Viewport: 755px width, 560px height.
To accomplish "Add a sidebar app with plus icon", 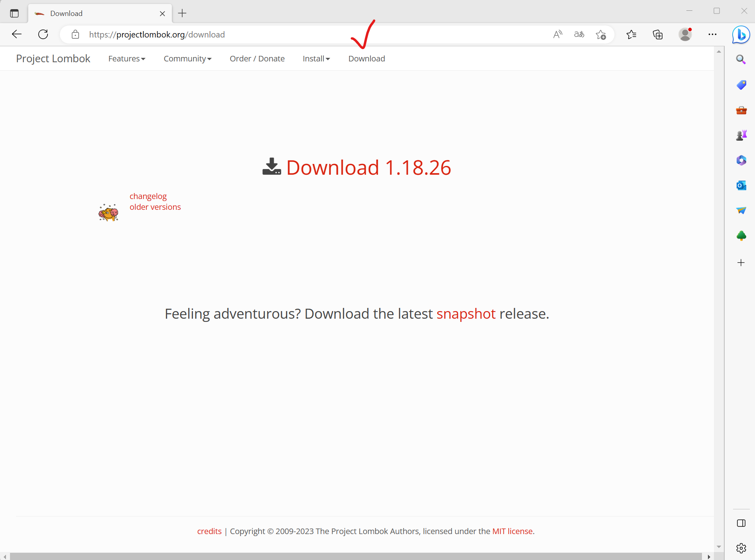I will click(x=741, y=262).
